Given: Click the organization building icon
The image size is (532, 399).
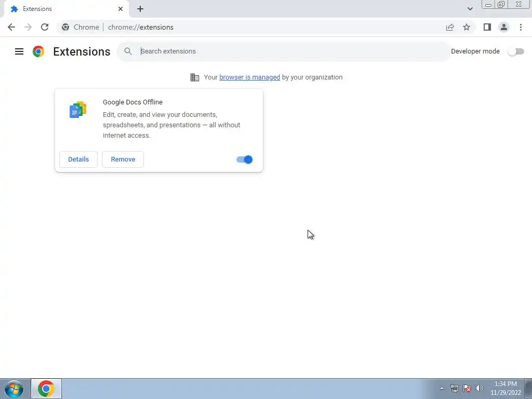Looking at the screenshot, I should pyautogui.click(x=195, y=77).
